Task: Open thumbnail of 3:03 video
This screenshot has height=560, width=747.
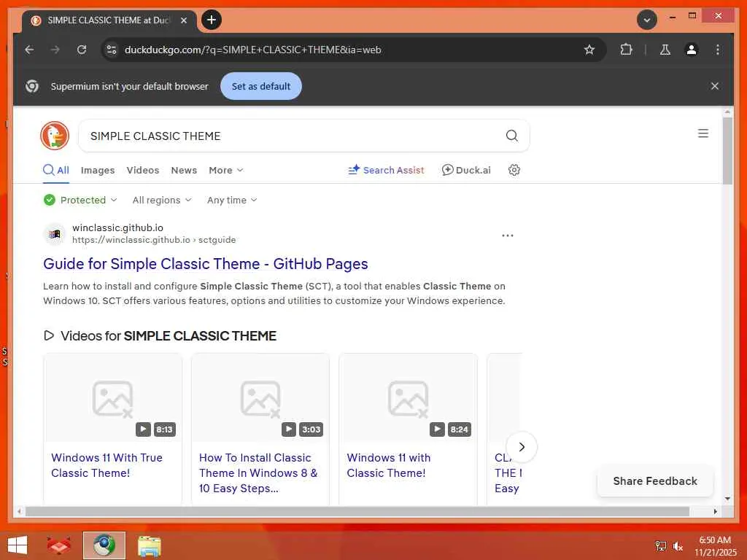Action: 260,398
